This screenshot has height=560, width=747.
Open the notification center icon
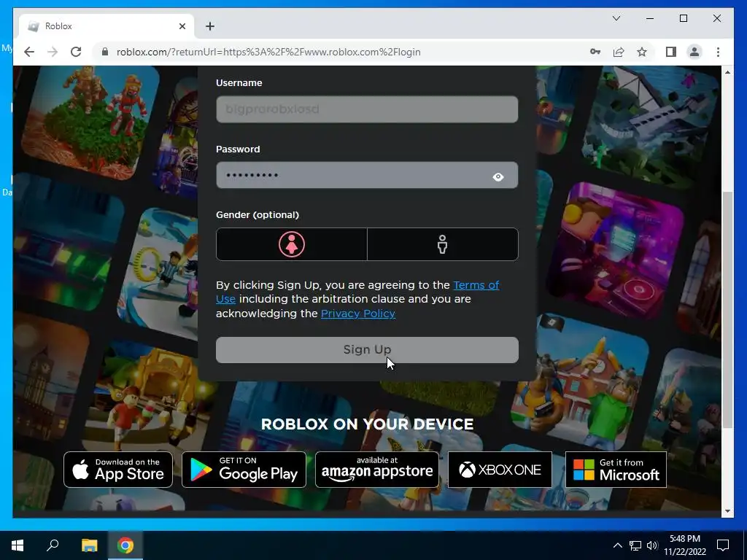click(x=723, y=545)
